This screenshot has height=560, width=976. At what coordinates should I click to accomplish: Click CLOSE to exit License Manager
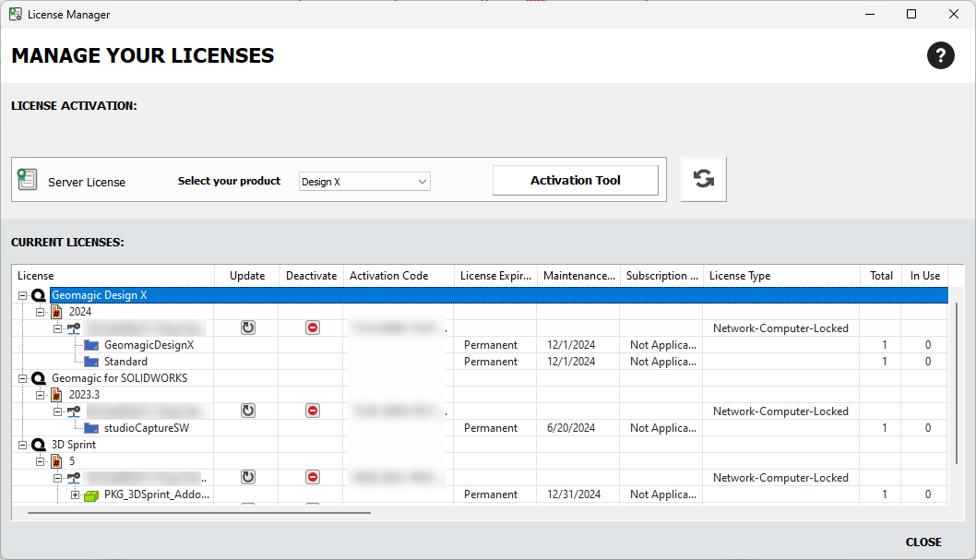click(923, 542)
